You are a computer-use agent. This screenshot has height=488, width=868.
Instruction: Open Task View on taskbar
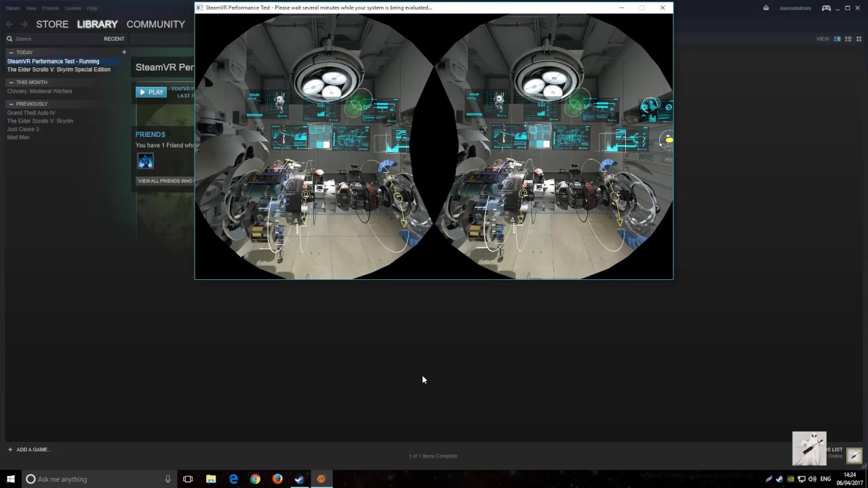coord(188,479)
